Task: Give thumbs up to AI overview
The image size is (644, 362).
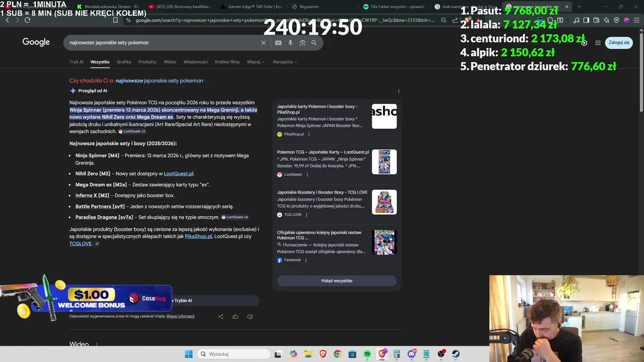Action: pyautogui.click(x=235, y=316)
